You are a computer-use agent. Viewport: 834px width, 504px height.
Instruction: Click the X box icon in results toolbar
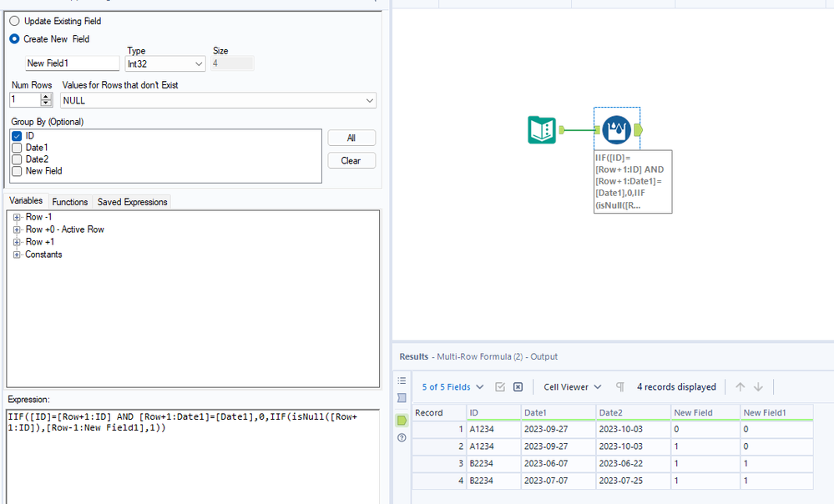(x=518, y=387)
